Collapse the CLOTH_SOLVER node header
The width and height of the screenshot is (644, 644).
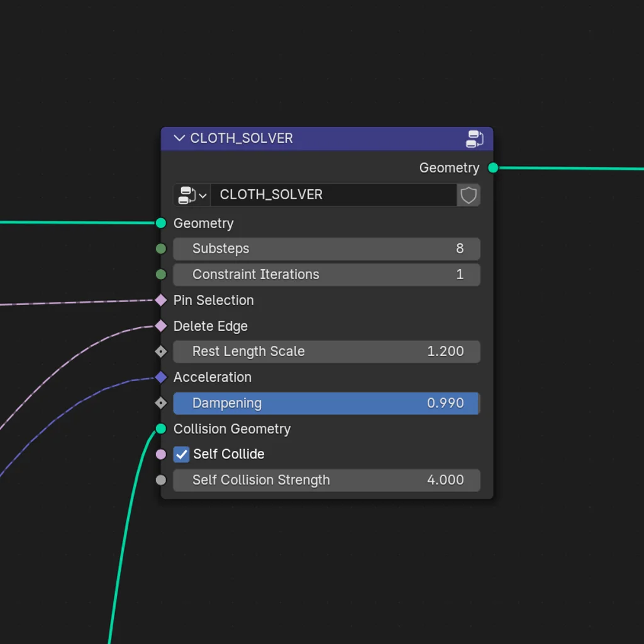point(179,138)
